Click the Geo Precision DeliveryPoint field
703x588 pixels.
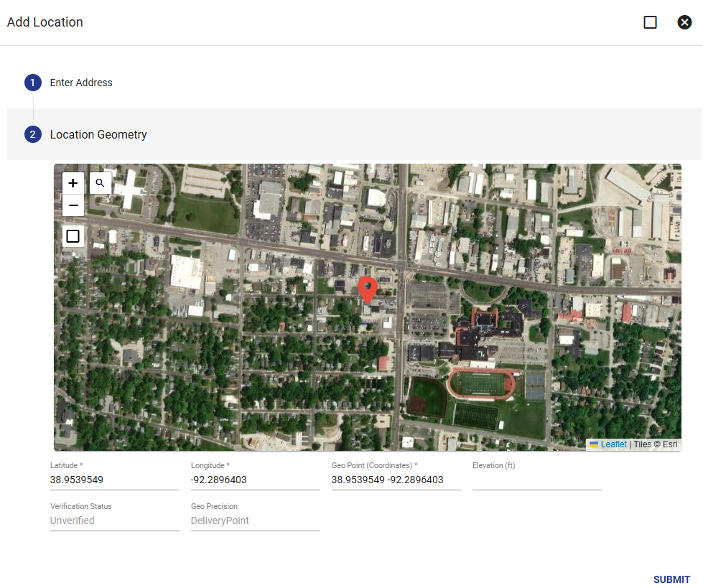tap(256, 521)
